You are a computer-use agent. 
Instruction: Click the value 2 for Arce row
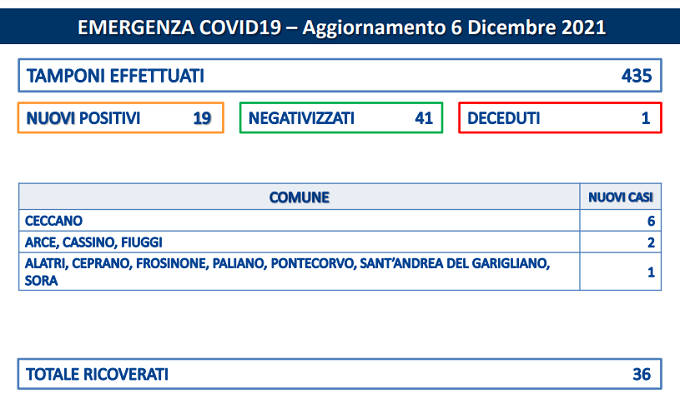point(651,242)
